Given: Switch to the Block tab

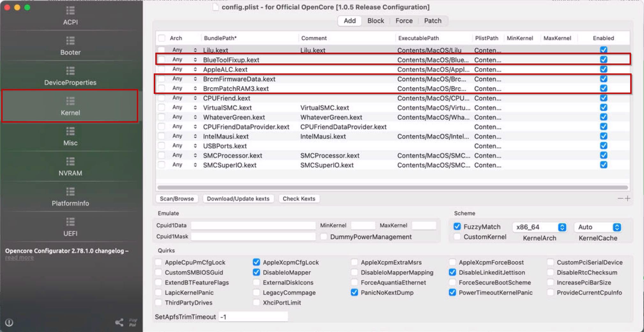Looking at the screenshot, I should pos(375,21).
